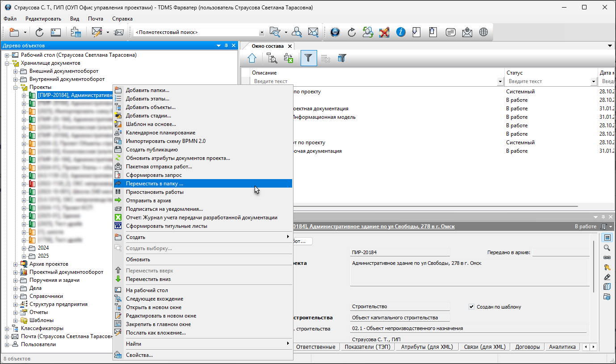616x364 pixels.
Task: Expand the Архив проектов tree node
Action: [15, 264]
